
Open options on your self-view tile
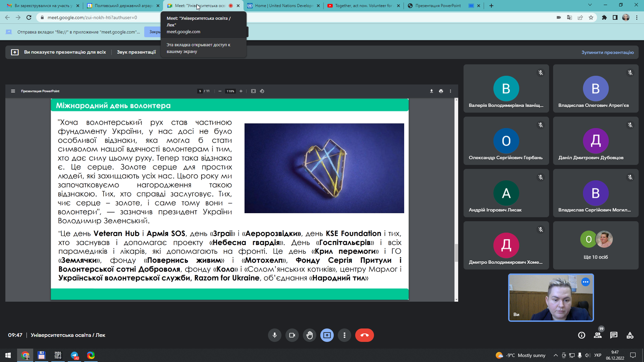coord(586,282)
